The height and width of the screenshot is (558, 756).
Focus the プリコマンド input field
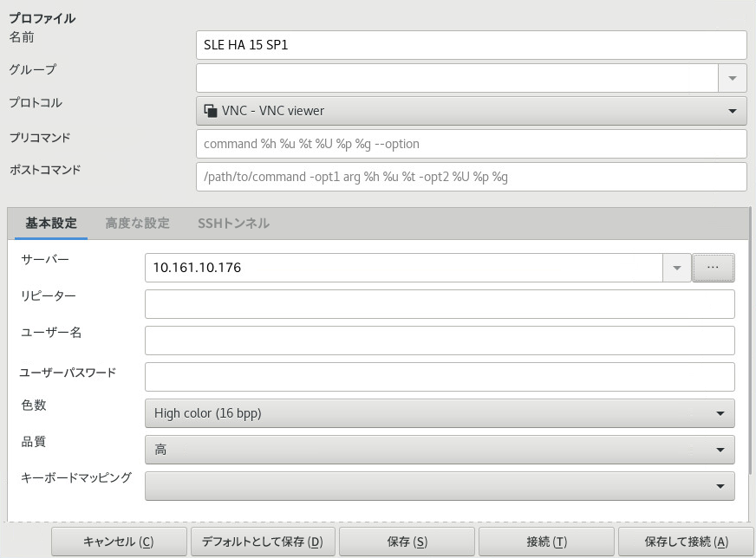(x=471, y=144)
